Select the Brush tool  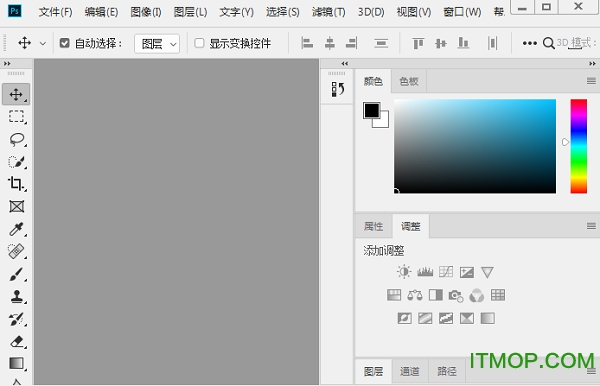pyautogui.click(x=16, y=274)
